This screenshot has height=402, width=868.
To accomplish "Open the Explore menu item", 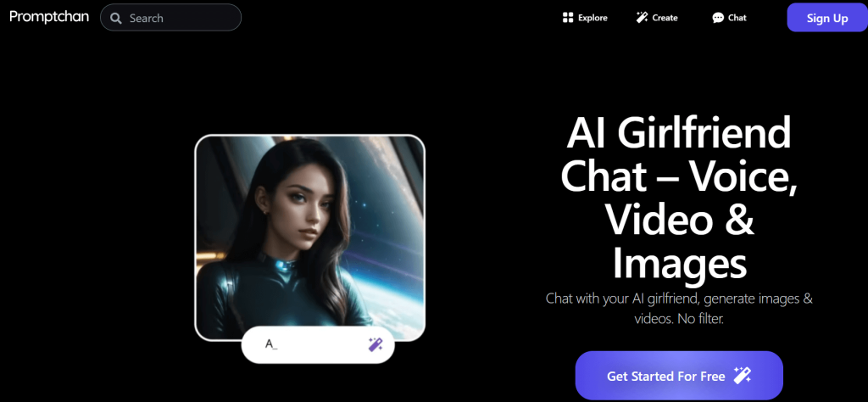I will point(585,18).
